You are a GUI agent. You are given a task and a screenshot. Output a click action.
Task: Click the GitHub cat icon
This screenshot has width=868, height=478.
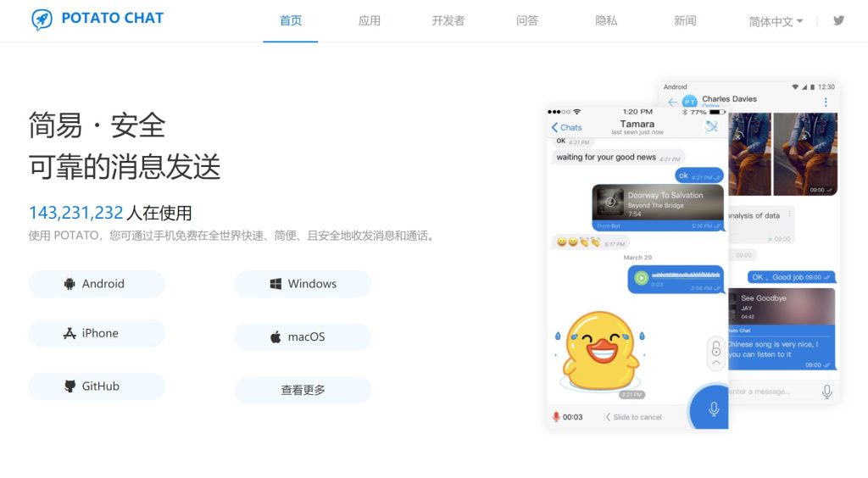click(70, 386)
